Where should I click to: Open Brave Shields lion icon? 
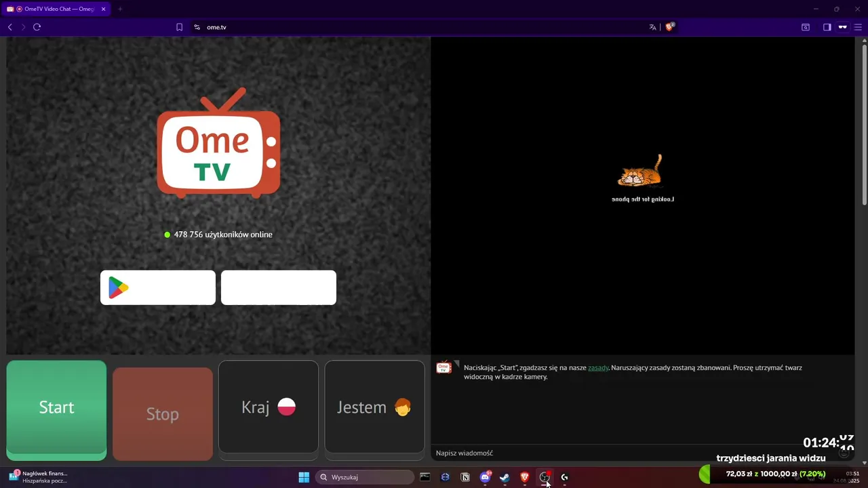(669, 27)
